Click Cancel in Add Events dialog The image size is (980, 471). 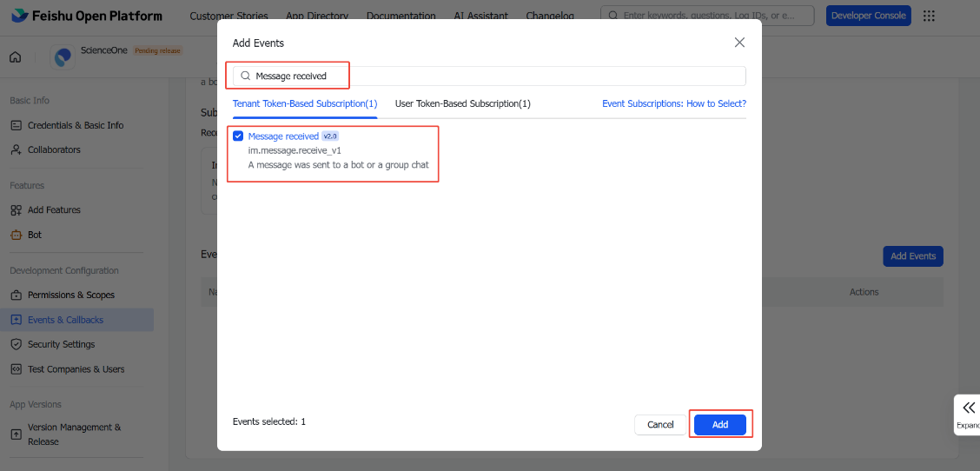[x=660, y=425]
